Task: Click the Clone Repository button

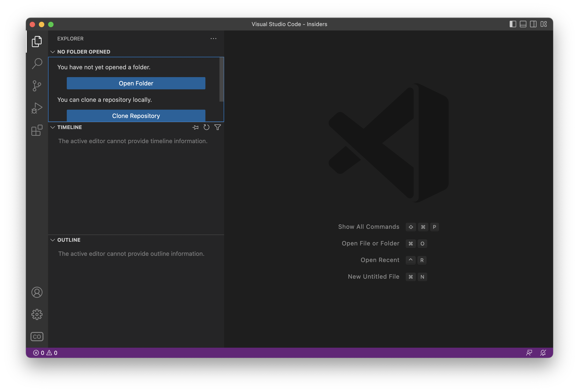Action: [x=136, y=116]
